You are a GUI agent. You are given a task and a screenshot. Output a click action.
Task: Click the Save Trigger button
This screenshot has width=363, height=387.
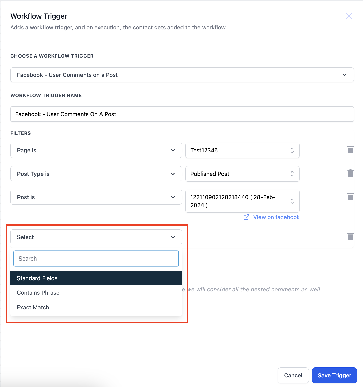coord(334,375)
